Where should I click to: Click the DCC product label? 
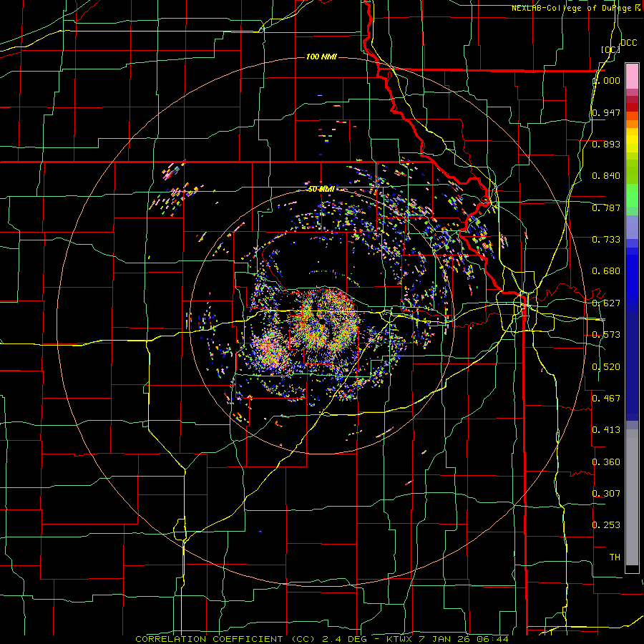628,43
